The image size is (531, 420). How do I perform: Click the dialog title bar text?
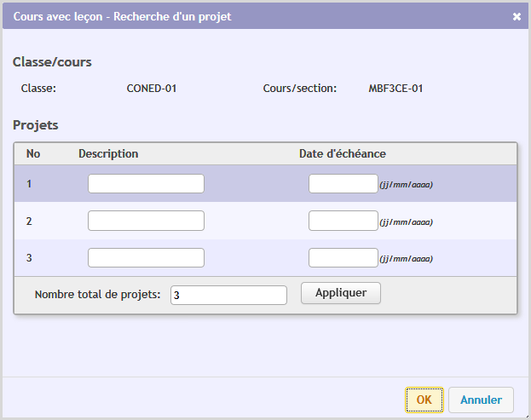[122, 16]
